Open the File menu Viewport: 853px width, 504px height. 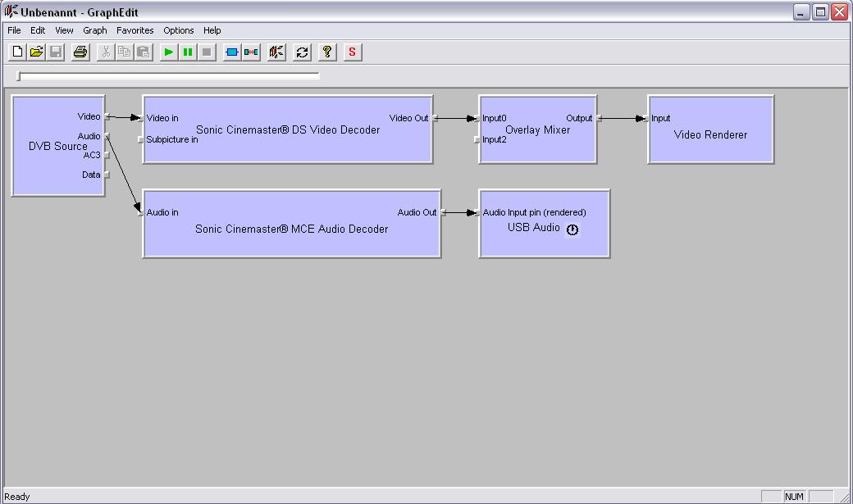[x=14, y=30]
